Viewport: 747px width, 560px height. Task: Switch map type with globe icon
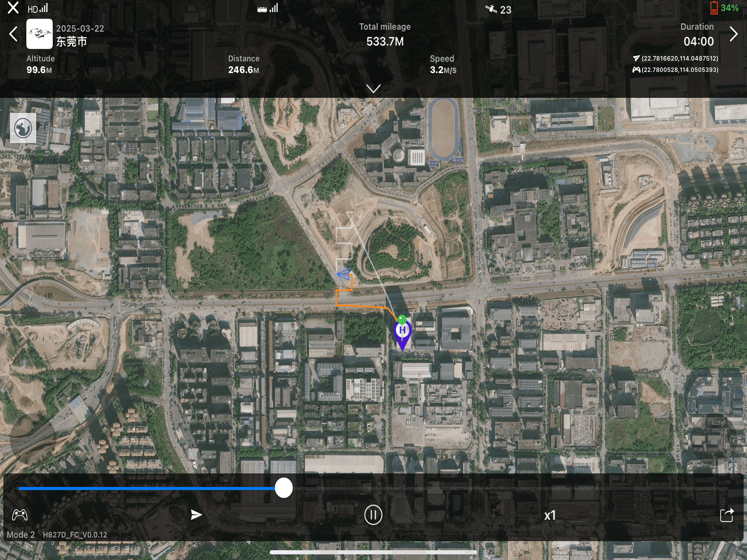[x=23, y=128]
